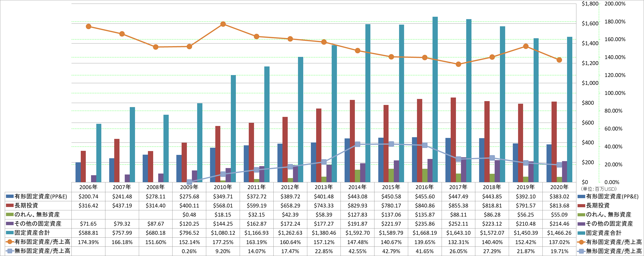The height and width of the screenshot is (256, 644).
Task: Select the purple その他 bar for 2020年
Action: (x=564, y=171)
